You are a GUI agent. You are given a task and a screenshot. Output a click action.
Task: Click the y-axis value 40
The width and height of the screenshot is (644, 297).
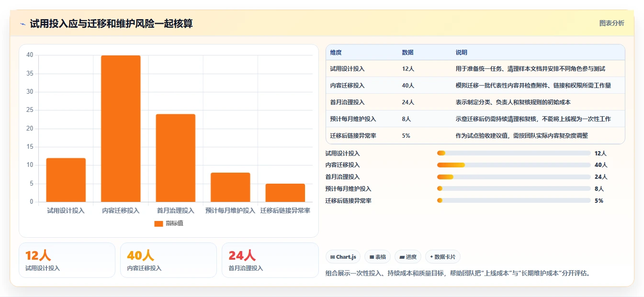30,55
